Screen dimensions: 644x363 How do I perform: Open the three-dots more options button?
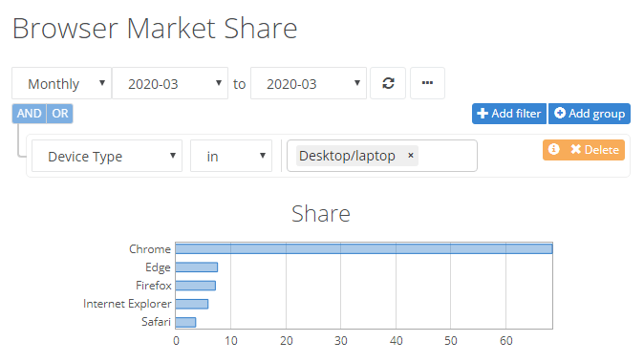tap(427, 83)
